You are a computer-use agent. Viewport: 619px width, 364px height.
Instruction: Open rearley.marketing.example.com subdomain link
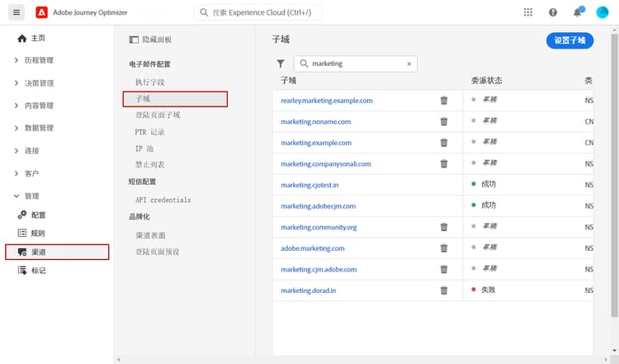[327, 100]
